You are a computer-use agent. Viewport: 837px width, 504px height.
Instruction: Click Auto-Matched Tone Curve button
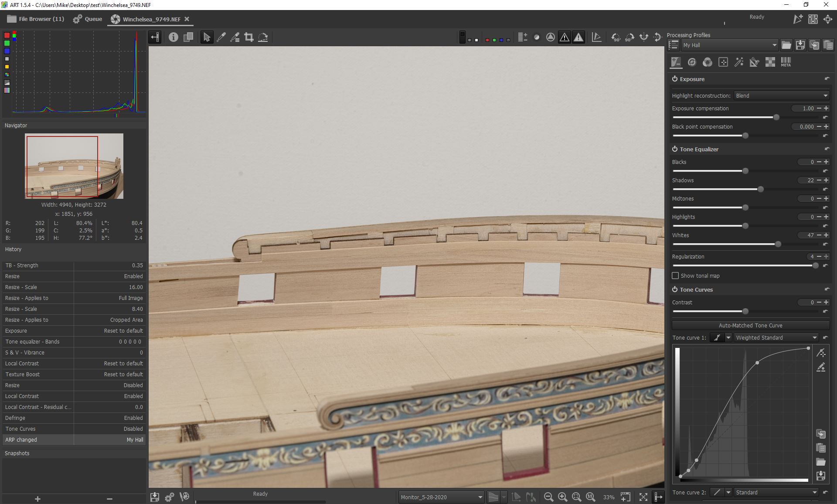tap(750, 325)
